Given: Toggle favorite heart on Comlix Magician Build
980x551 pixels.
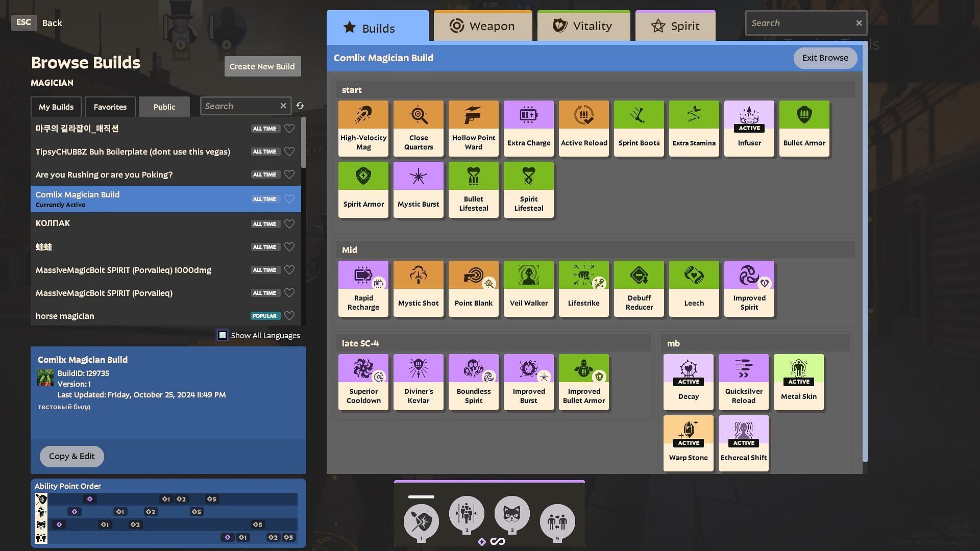Looking at the screenshot, I should click(289, 199).
